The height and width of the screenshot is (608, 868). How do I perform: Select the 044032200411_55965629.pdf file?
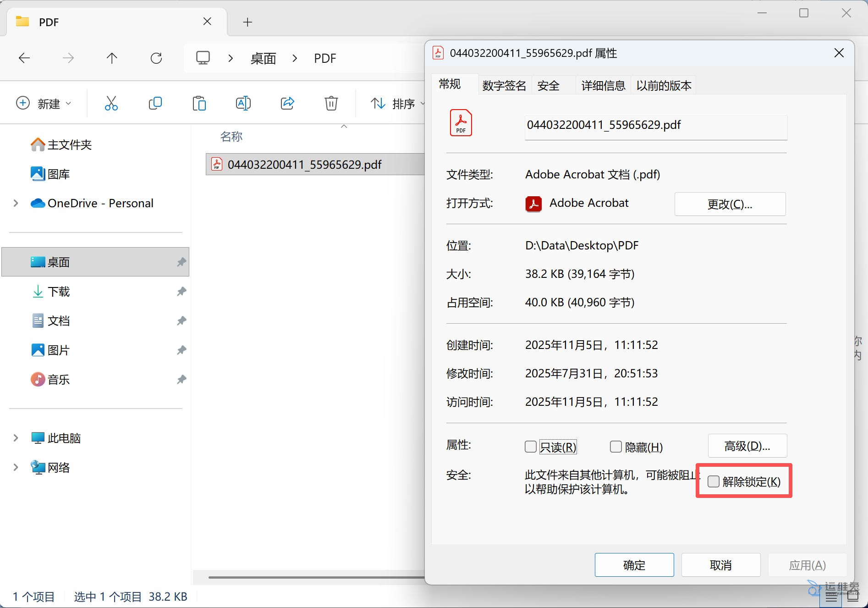click(x=304, y=165)
